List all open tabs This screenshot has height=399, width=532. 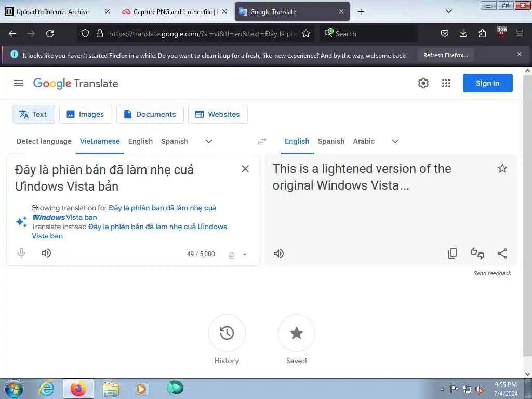pyautogui.click(x=448, y=11)
